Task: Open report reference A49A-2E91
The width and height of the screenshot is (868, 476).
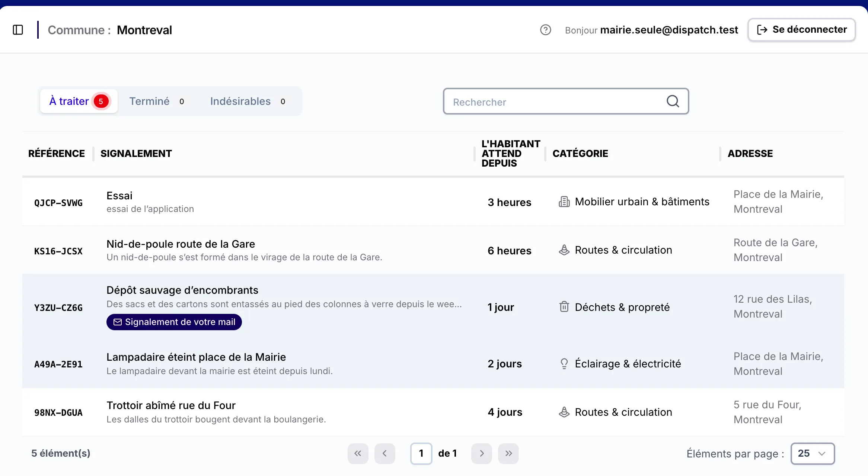Action: pyautogui.click(x=58, y=364)
